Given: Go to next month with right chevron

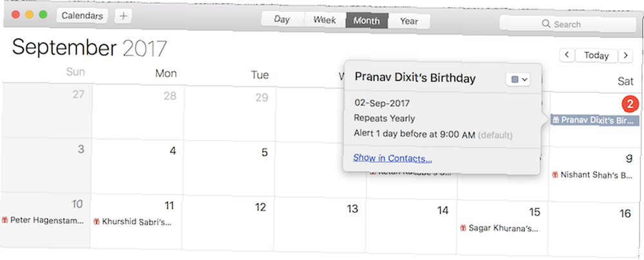Looking at the screenshot, I should point(625,55).
